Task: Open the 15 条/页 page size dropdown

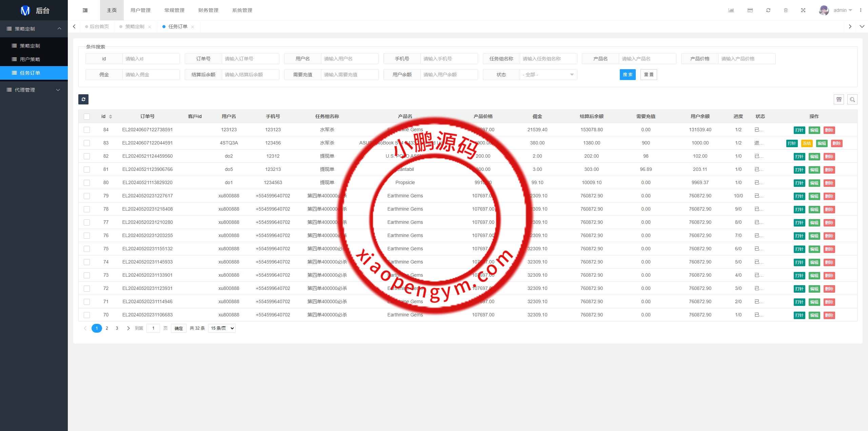Action: pos(222,328)
